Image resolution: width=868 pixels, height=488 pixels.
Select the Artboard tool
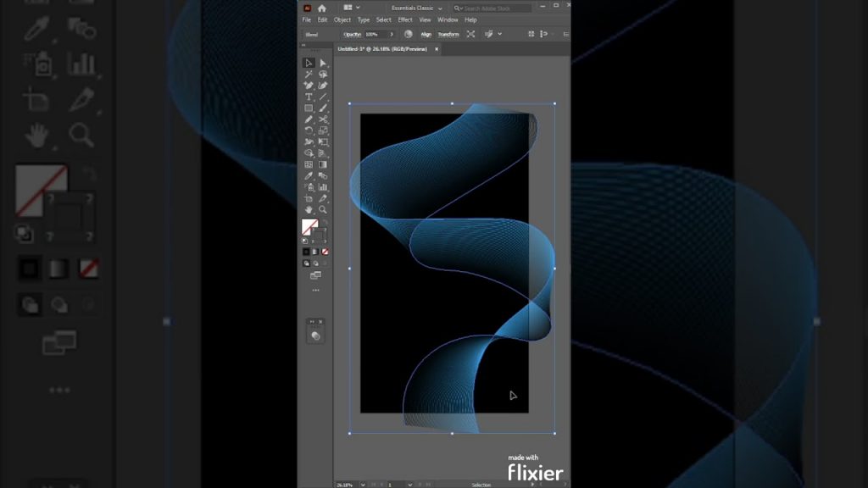[x=308, y=198]
